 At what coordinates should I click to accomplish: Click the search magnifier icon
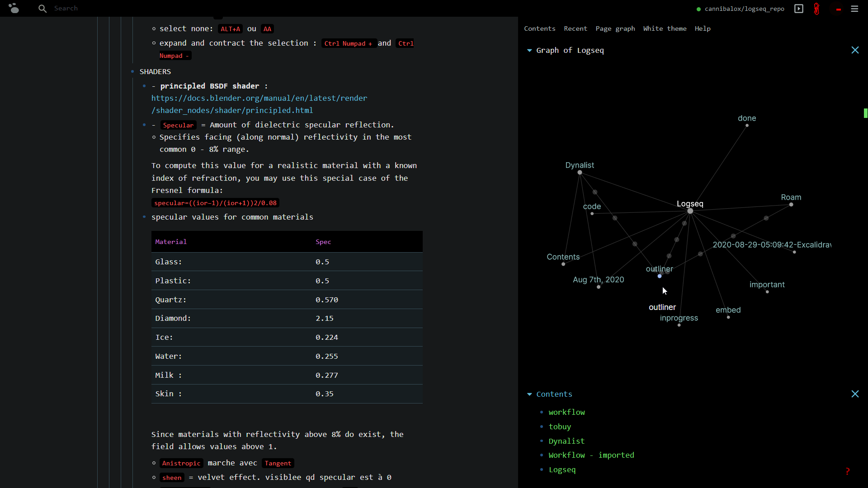[42, 9]
